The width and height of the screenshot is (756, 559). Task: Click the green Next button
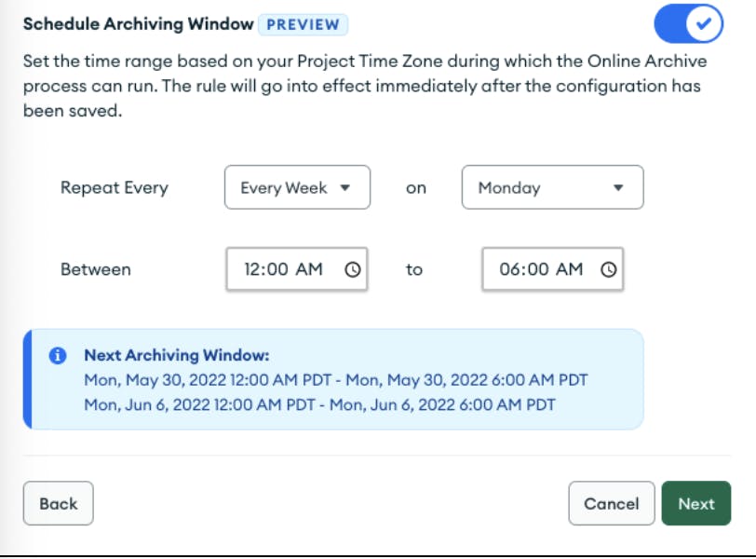(695, 503)
